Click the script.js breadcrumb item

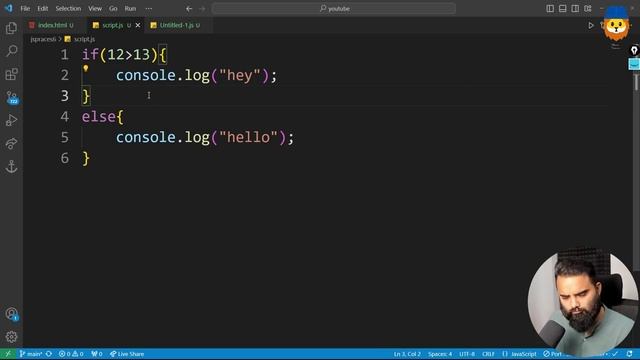80,39
